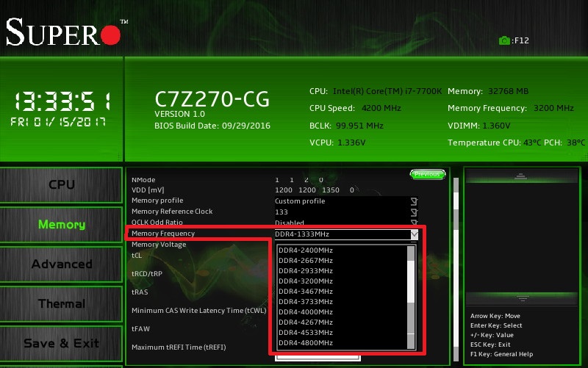The width and height of the screenshot is (588, 368).
Task: Click the ESC Key: Exit hint
Action: coord(490,344)
